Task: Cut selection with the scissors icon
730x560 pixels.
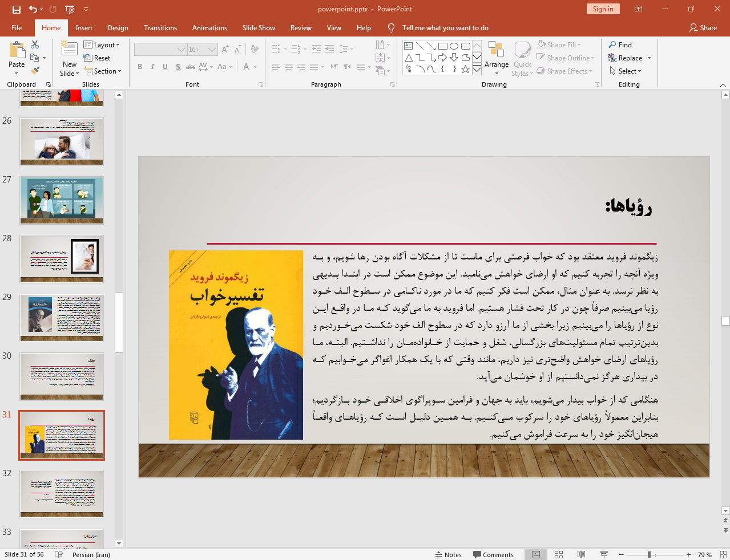Action: [x=35, y=44]
